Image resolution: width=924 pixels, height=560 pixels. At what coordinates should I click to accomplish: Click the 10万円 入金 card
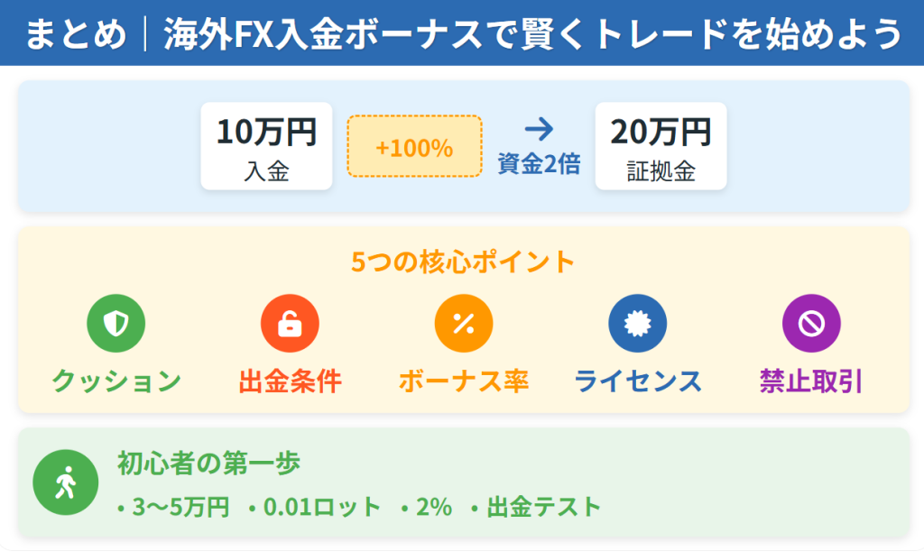pos(266,146)
